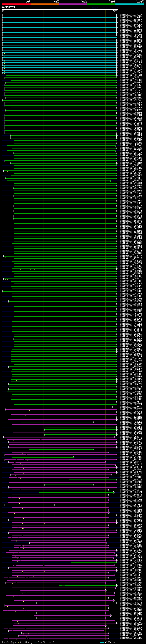Screen dimensions: 146x644
Task: Open hit UniRef100_A8IJ34
Action: pos(131,75)
